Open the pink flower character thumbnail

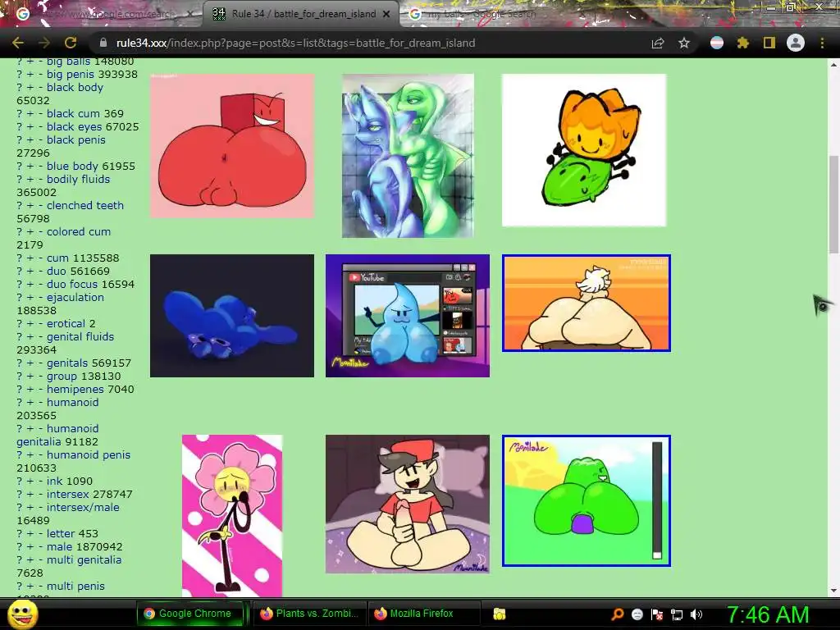(x=232, y=515)
